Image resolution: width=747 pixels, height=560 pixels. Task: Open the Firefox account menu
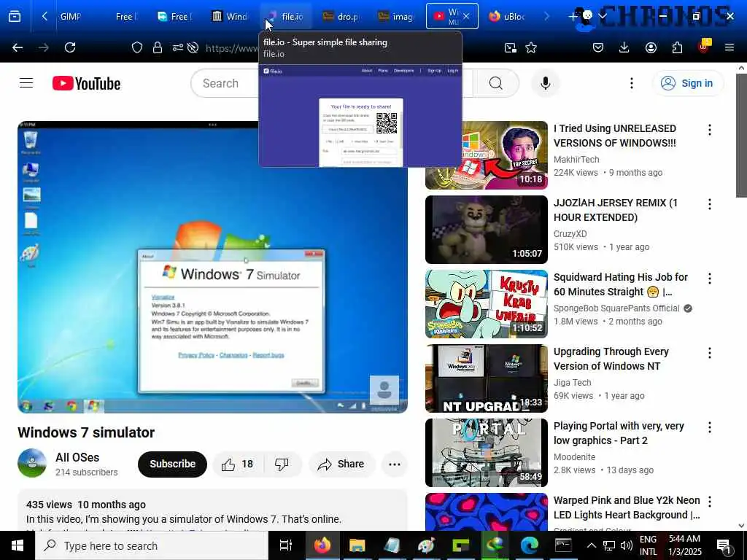651,47
